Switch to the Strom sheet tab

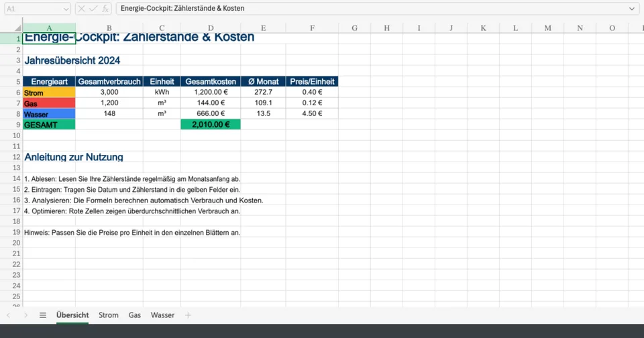108,315
